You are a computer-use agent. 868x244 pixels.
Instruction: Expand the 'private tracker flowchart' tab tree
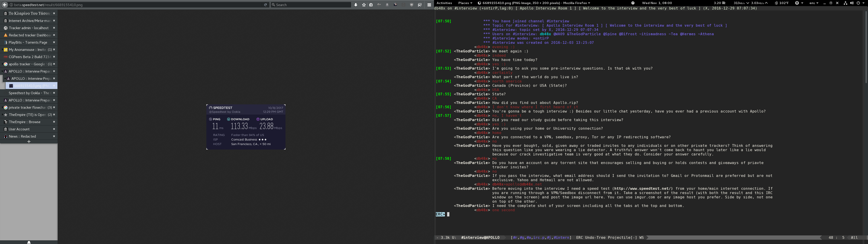coord(2,107)
